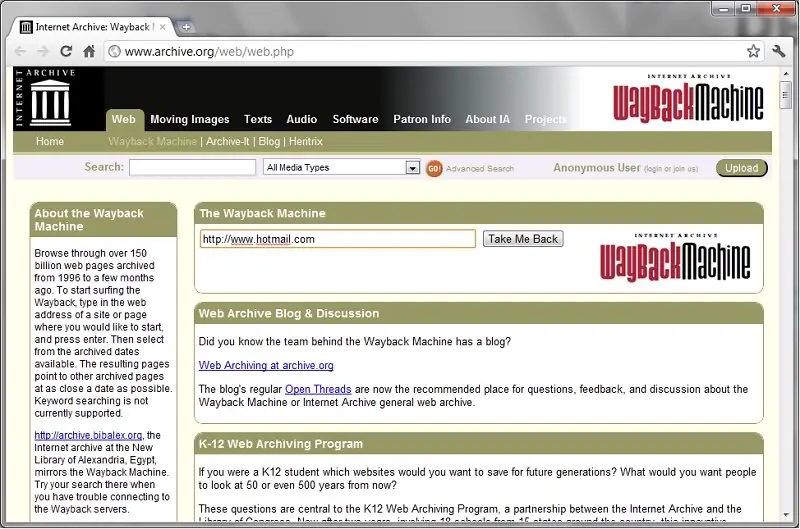The image size is (800, 529).
Task: Open the Projects tab
Action: (545, 119)
